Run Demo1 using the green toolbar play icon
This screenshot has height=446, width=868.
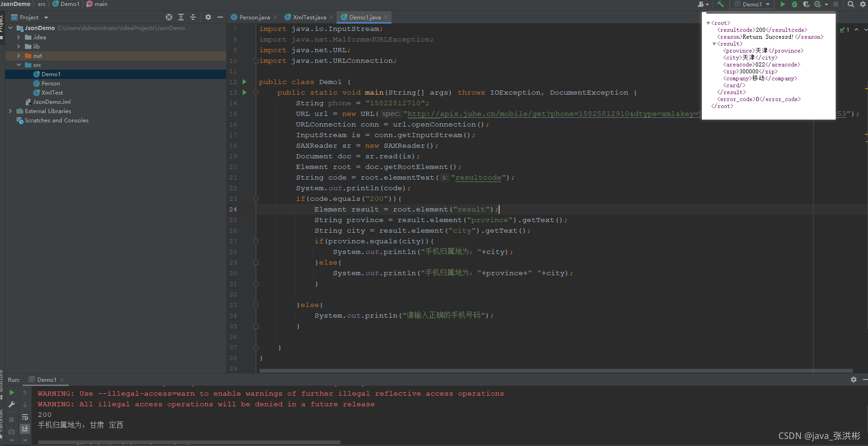tap(783, 4)
